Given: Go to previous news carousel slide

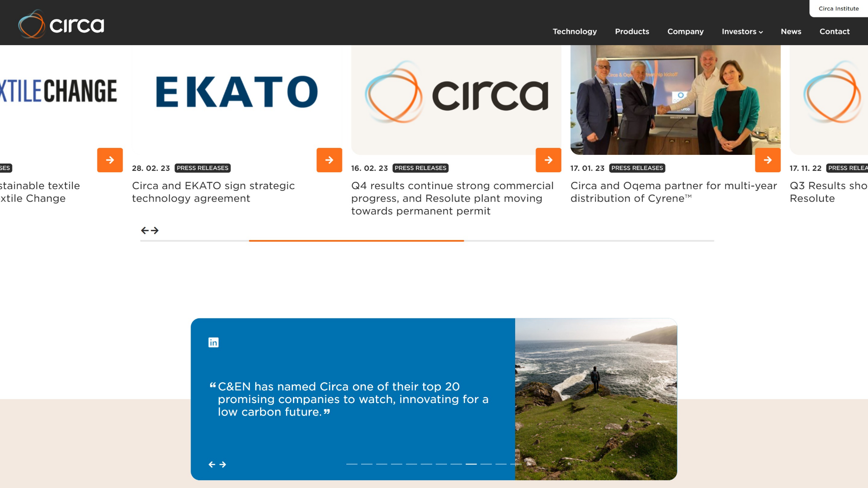Looking at the screenshot, I should pyautogui.click(x=145, y=230).
